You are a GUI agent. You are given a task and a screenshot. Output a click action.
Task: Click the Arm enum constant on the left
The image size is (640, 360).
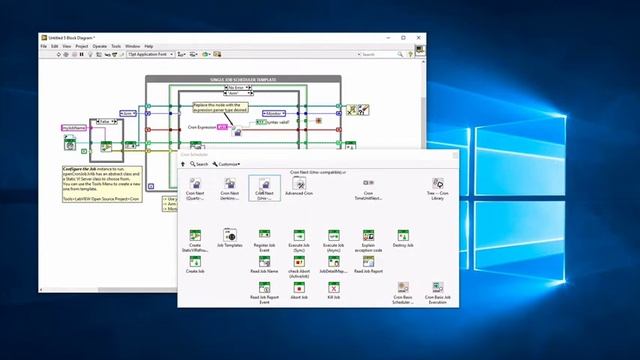(128, 113)
